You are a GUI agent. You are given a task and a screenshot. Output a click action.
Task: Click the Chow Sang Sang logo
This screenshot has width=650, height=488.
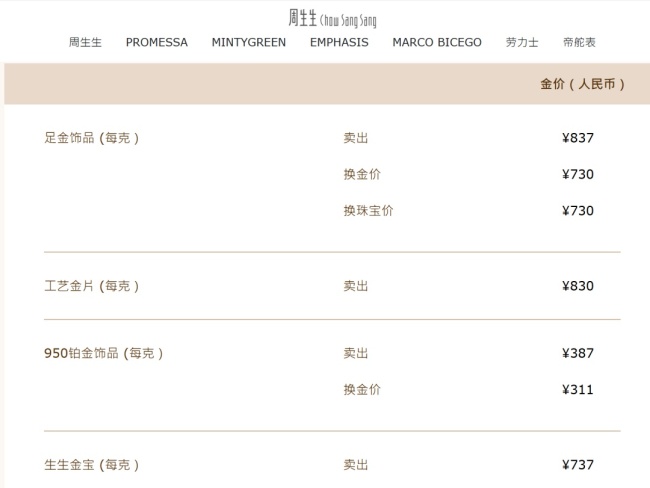pos(333,18)
